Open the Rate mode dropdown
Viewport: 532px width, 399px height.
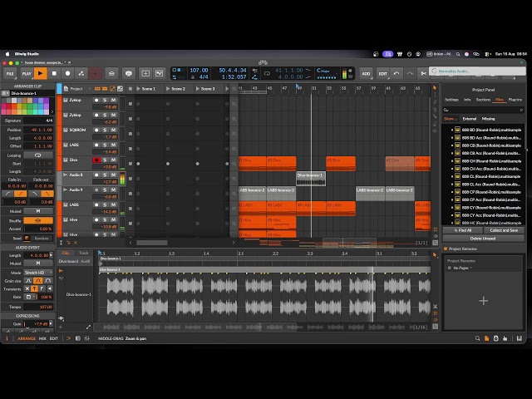click(x=29, y=297)
